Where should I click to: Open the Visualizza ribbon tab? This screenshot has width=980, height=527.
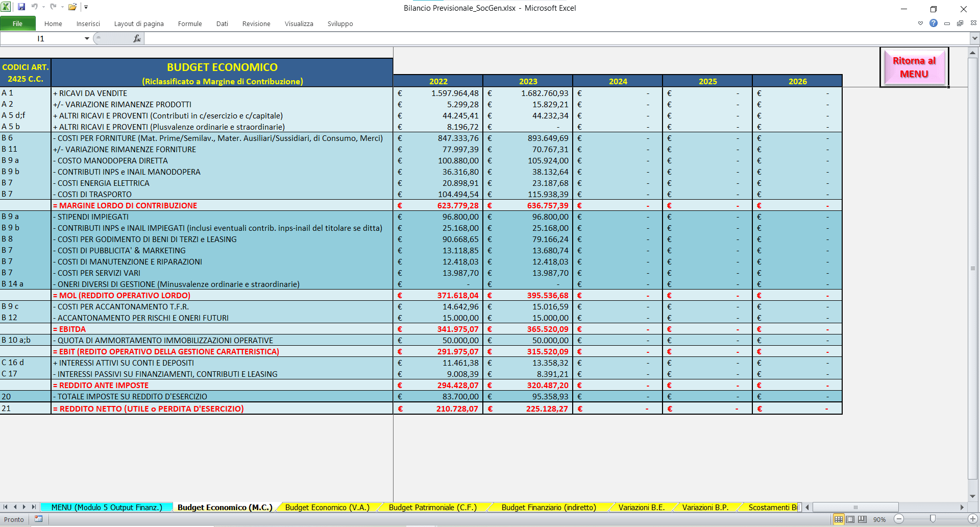(299, 23)
